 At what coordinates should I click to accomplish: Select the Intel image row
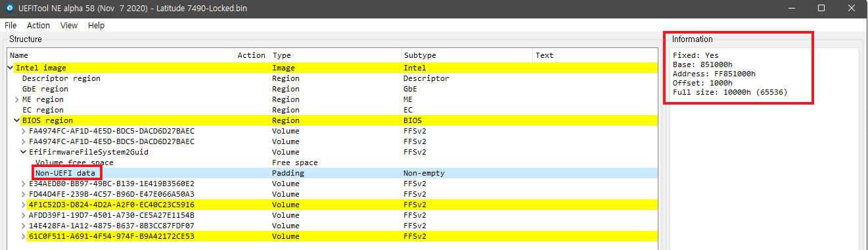[x=332, y=68]
